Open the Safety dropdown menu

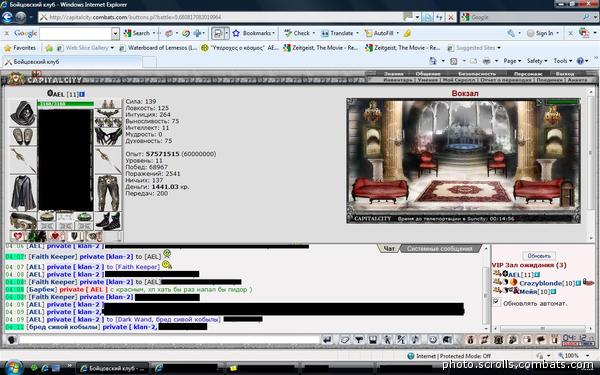pyautogui.click(x=537, y=61)
